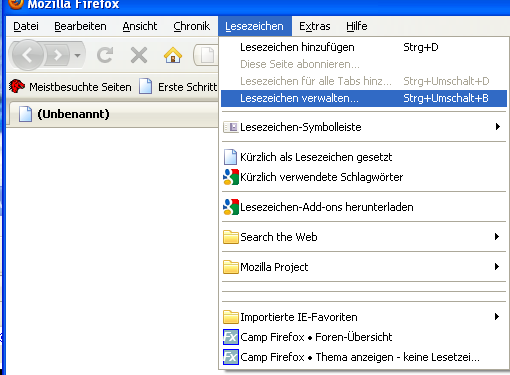Screen dimensions: 510x375
Task: Click the page icon on the Unbenannt tab
Action: coord(25,114)
